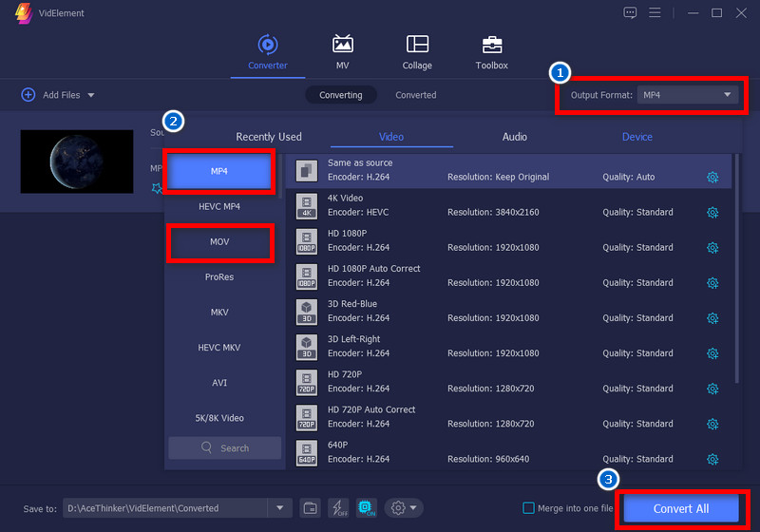This screenshot has width=760, height=532.
Task: Click the format list scrollbar
Action: click(x=280, y=177)
